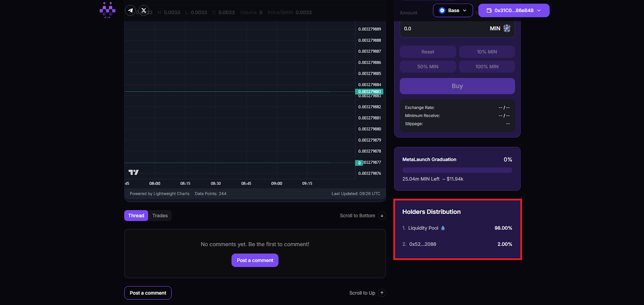Click the amount input field showing 0.0
The image size is (644, 305).
(x=443, y=29)
